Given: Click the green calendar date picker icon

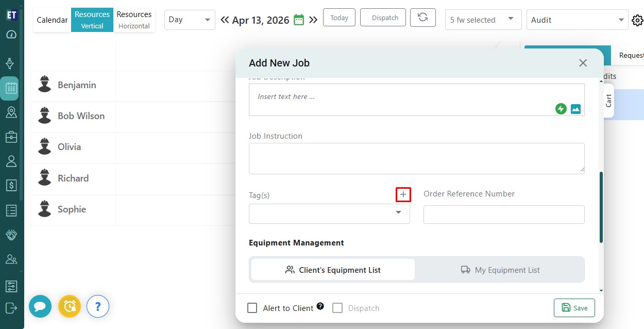Looking at the screenshot, I should (x=299, y=20).
